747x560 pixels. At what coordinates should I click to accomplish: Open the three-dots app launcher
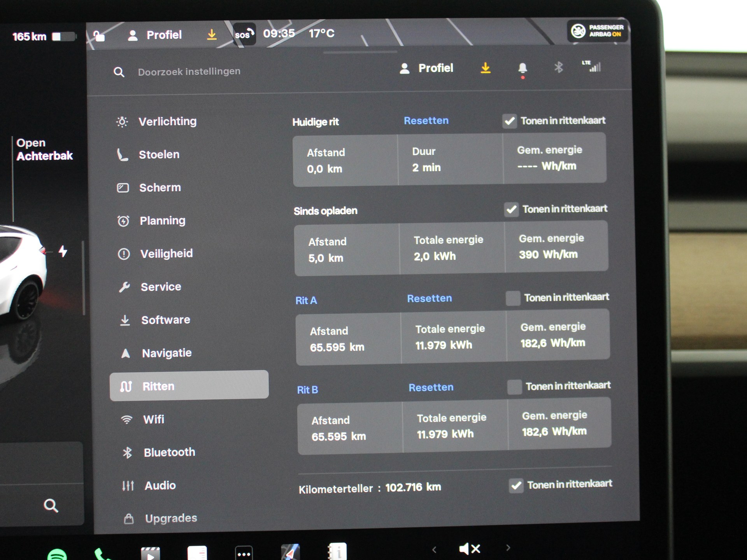(244, 553)
